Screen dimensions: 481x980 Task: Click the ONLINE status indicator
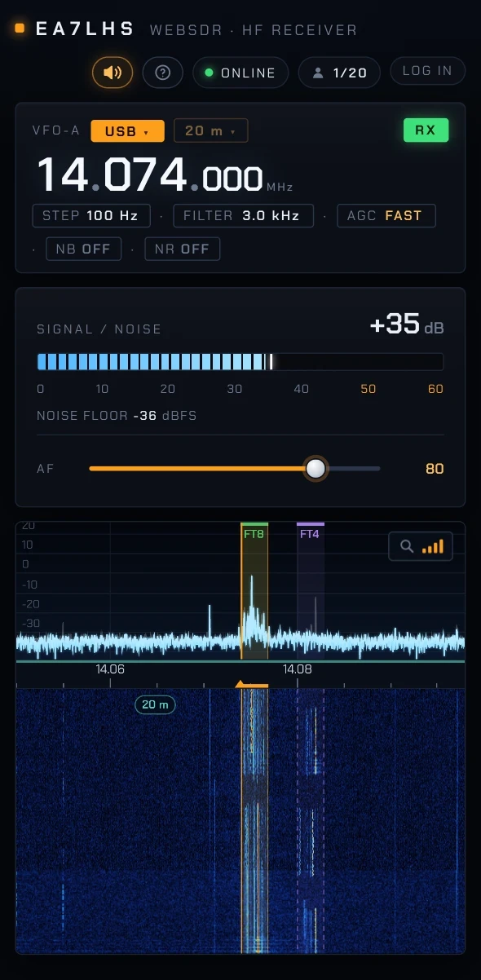tap(240, 73)
